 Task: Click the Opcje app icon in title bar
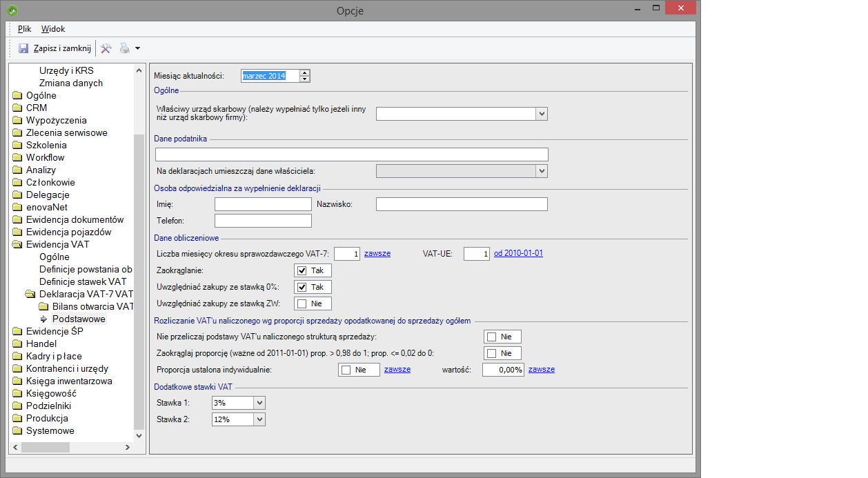12,10
